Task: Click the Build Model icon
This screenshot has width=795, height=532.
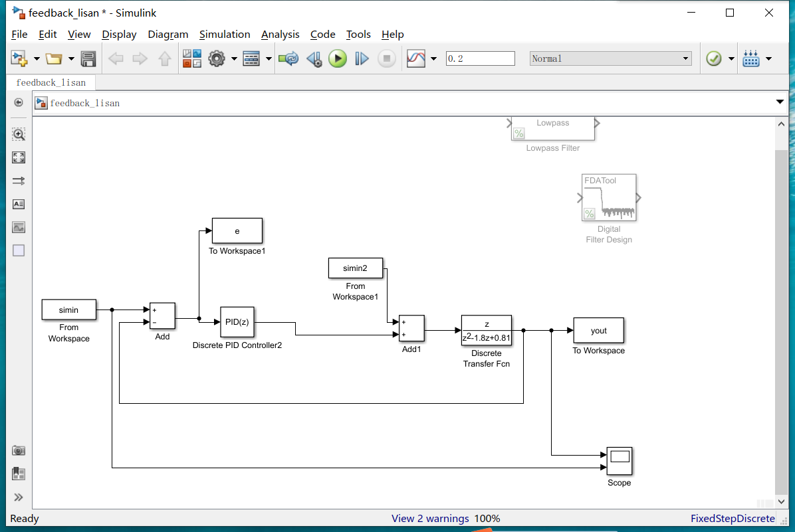Action: point(751,58)
